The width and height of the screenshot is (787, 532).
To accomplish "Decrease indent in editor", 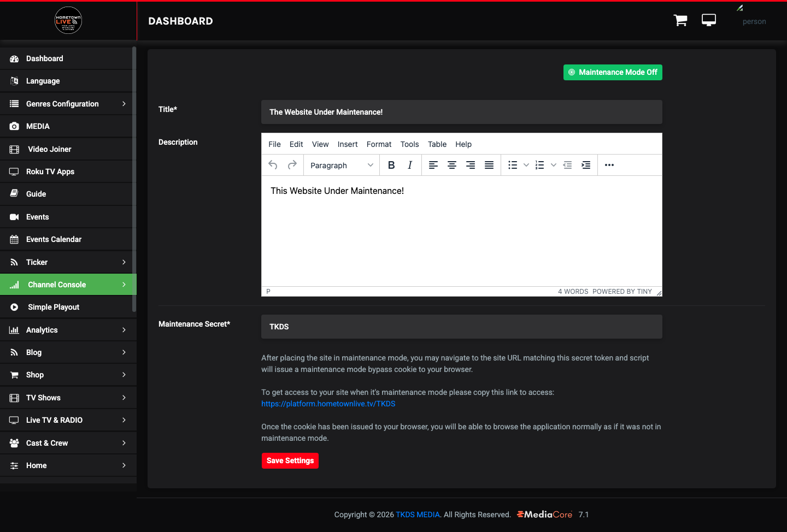I will pyautogui.click(x=567, y=165).
